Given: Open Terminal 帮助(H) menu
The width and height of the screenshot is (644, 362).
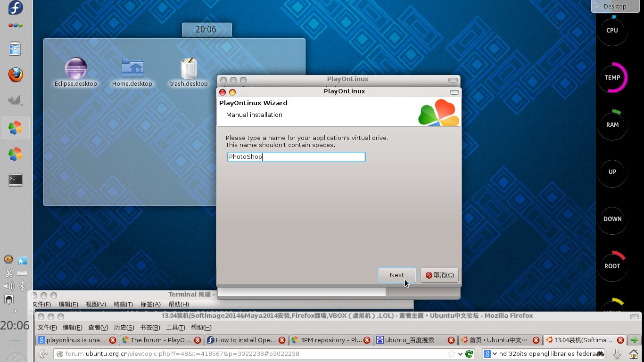Looking at the screenshot, I should tap(178, 304).
